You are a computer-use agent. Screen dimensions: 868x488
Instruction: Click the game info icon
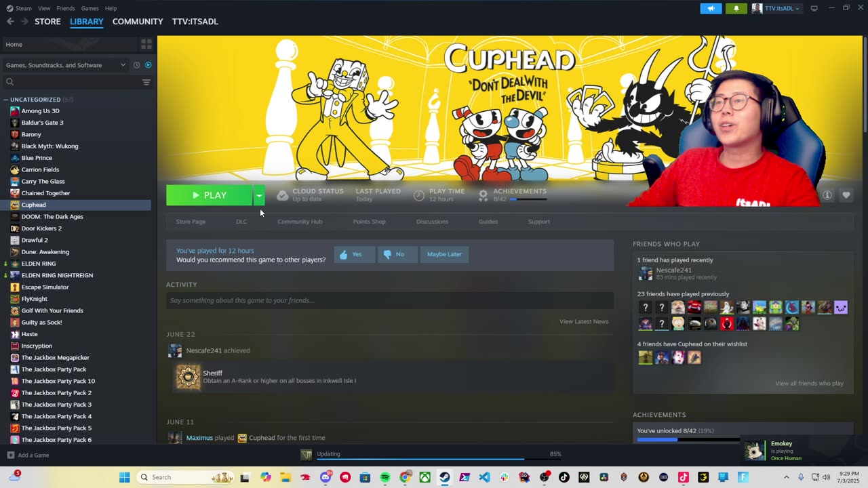tap(827, 195)
